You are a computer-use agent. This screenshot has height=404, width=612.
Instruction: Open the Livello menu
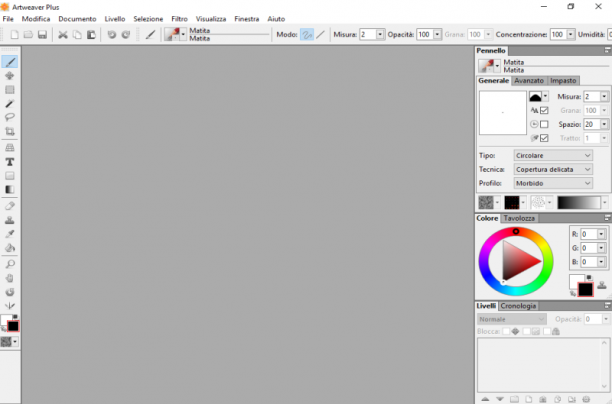pos(115,19)
